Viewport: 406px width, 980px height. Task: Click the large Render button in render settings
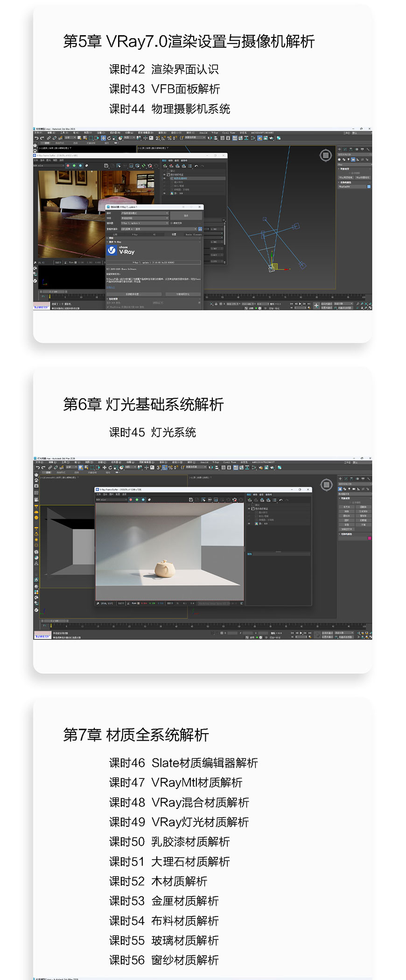pos(186,216)
